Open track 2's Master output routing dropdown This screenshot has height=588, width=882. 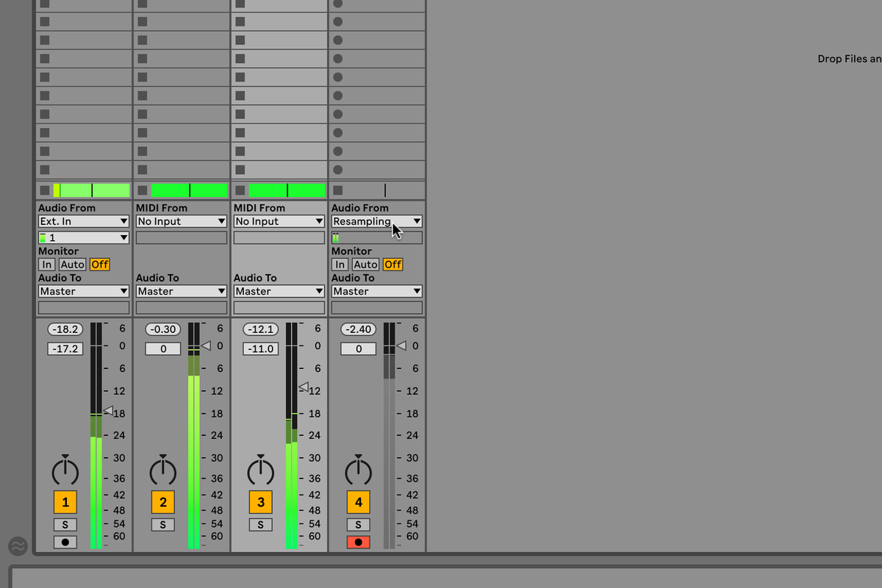181,290
